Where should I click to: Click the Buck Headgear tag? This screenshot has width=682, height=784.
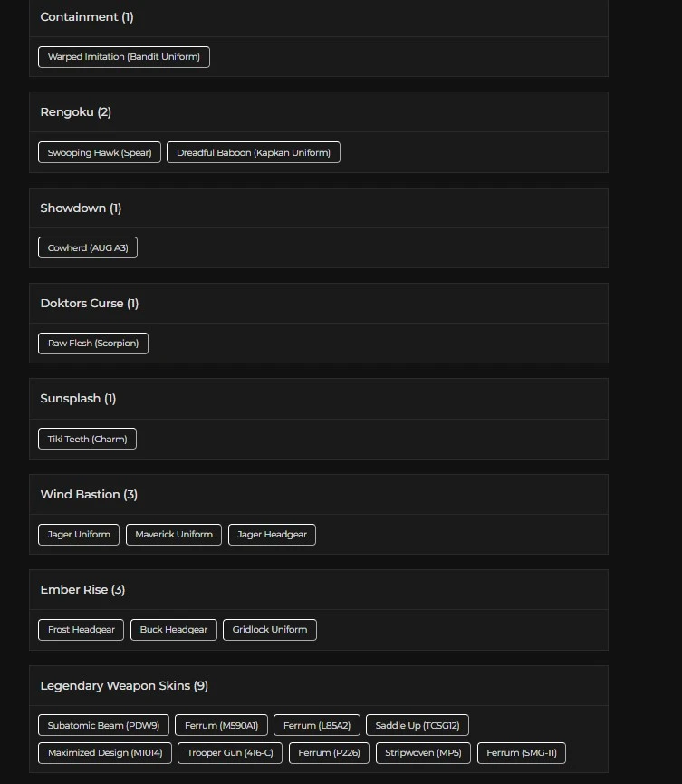[x=174, y=630]
